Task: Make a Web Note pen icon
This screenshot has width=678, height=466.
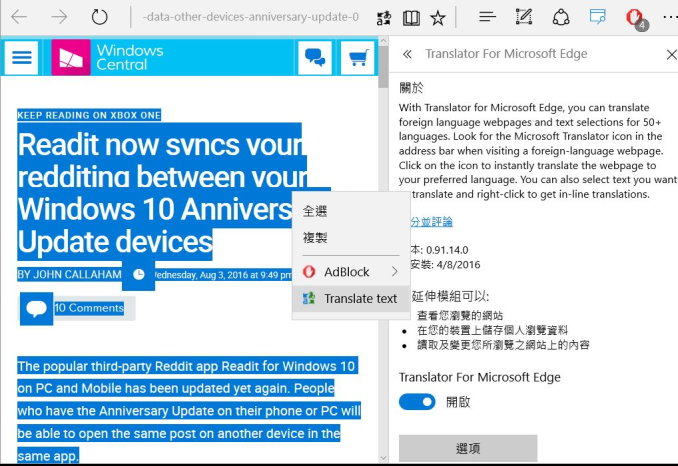Action: point(524,17)
